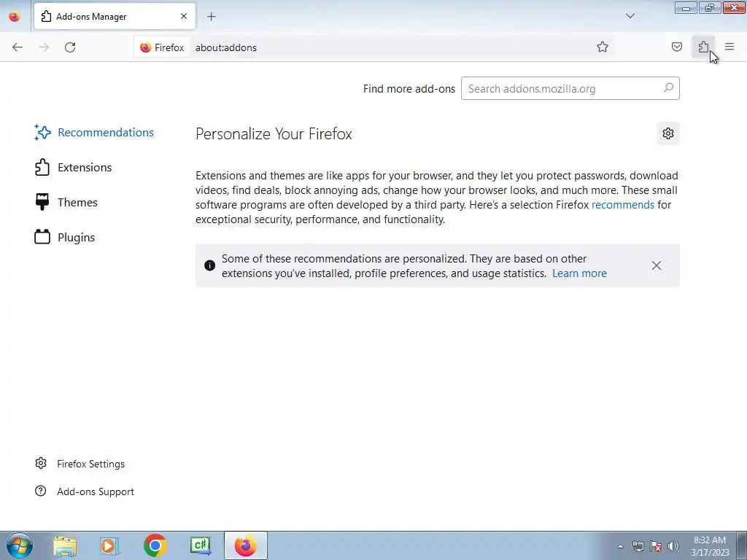Close the Add-ons Manager tab
The width and height of the screenshot is (747, 560).
183,16
